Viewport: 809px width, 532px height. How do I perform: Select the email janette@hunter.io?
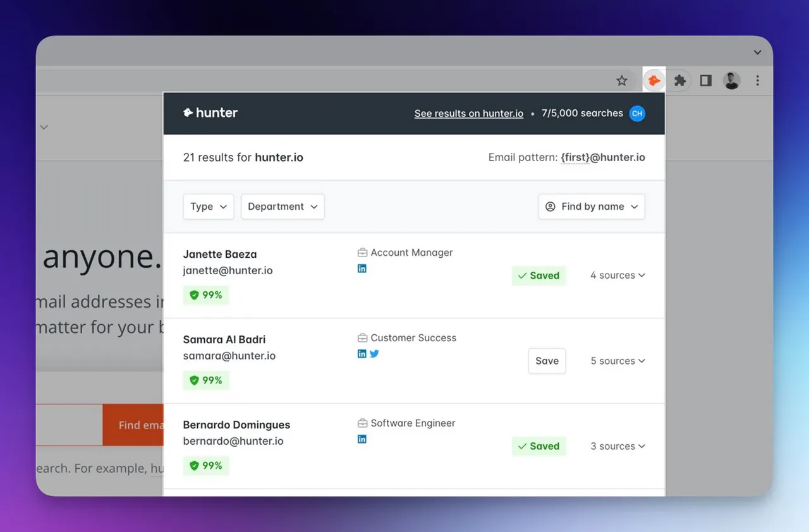click(x=228, y=270)
